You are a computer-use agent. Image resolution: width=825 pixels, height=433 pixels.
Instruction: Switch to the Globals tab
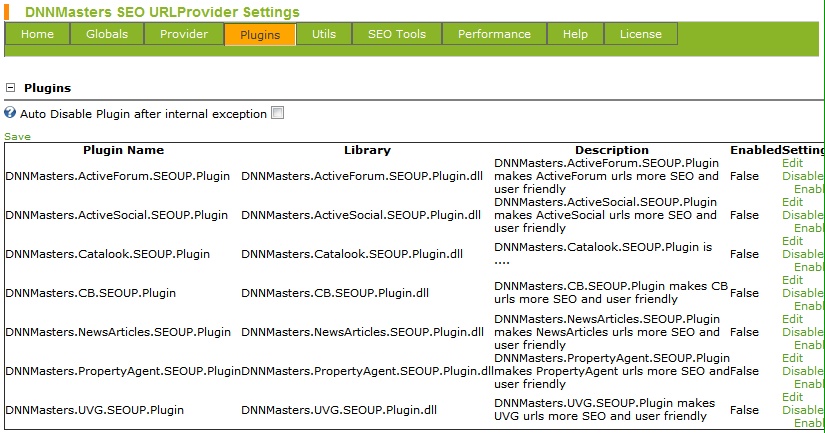tap(107, 34)
